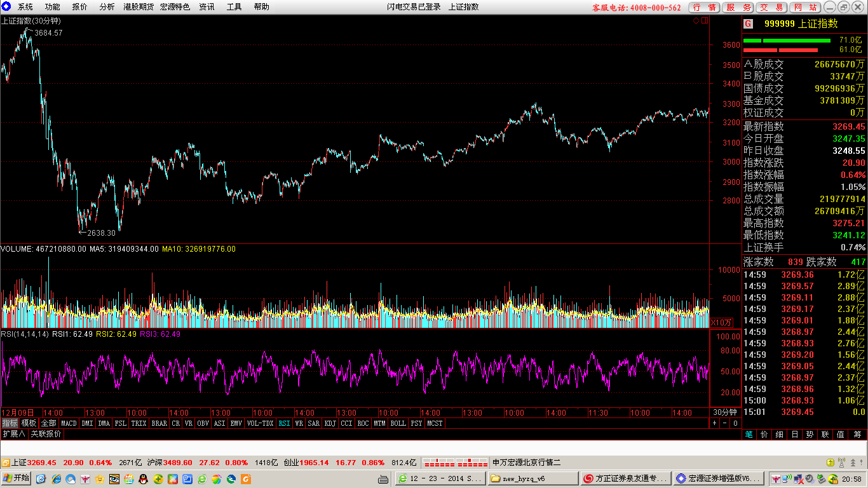
Task: Open the Start menu 开始
Action: pos(16,478)
